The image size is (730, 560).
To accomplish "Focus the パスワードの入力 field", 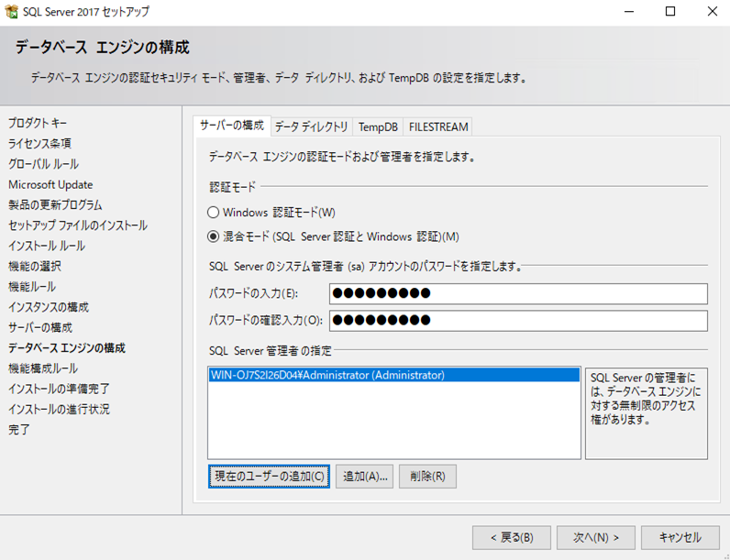I will [x=518, y=293].
